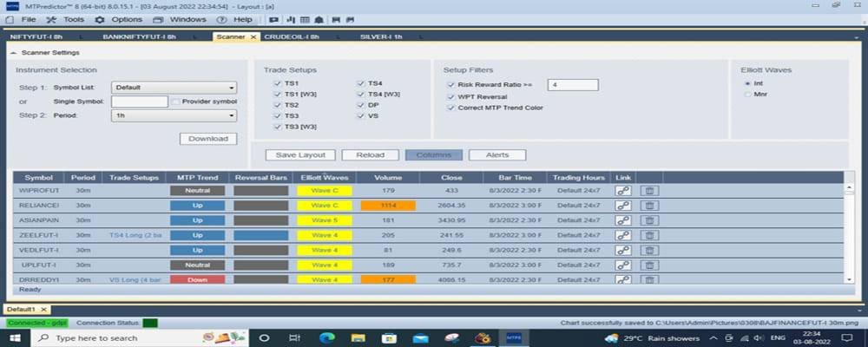Open link icon for VEDLFUT-I row

point(624,250)
